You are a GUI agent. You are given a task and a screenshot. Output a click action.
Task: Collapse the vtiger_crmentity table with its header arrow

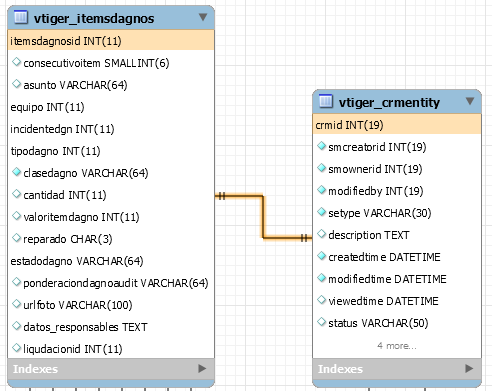[470, 101]
